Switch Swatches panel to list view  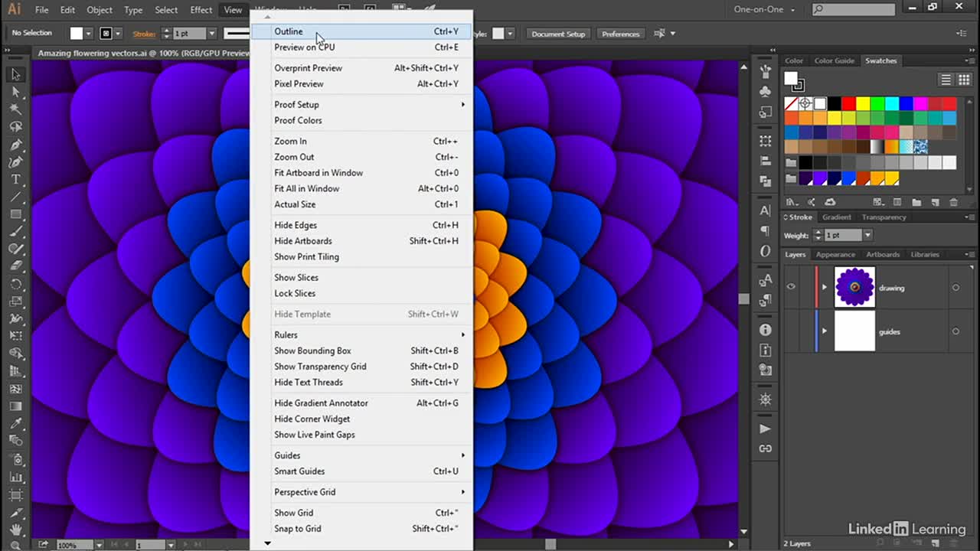(946, 80)
